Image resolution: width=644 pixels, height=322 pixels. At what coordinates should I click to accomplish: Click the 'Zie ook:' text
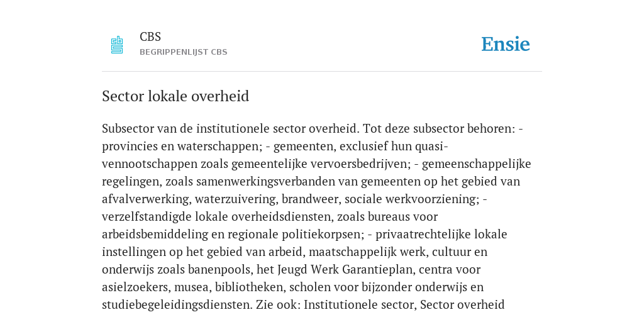[279, 305]
